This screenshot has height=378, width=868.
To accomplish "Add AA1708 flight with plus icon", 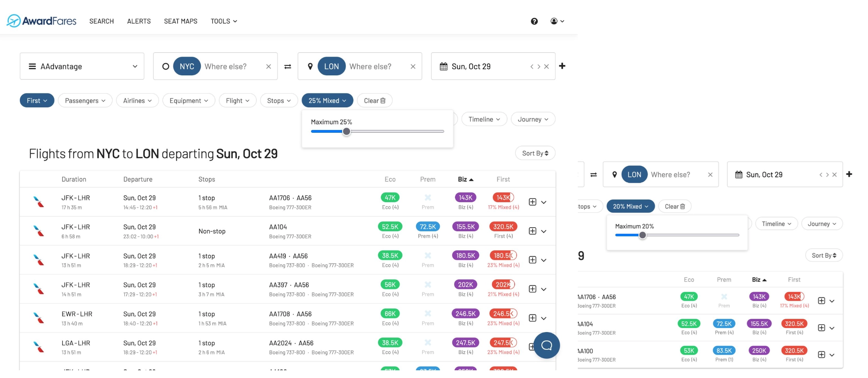I will (x=532, y=318).
